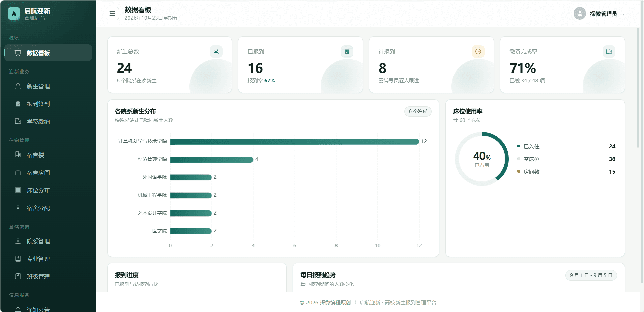Click the 学费缴纳 wallet icon in the sidebar
Viewport: 644px width, 312px height.
tap(18, 121)
